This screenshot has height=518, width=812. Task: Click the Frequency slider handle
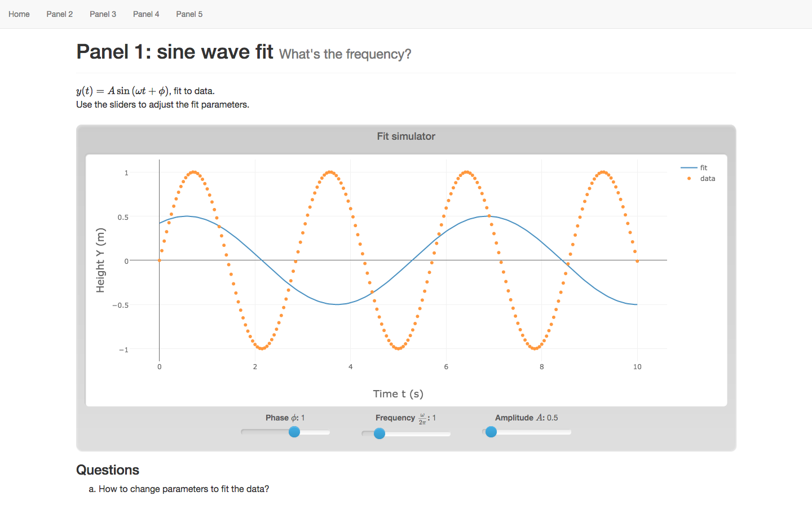tap(379, 433)
